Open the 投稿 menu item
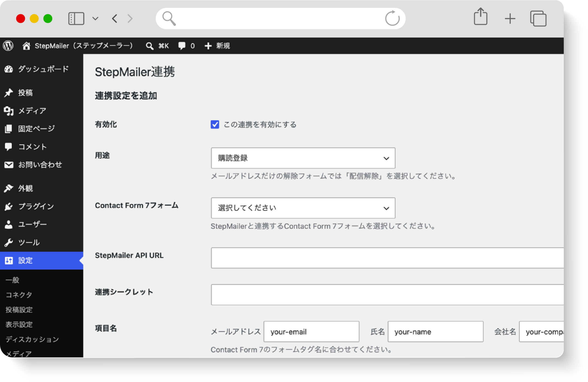The image size is (588, 382). pos(42,93)
